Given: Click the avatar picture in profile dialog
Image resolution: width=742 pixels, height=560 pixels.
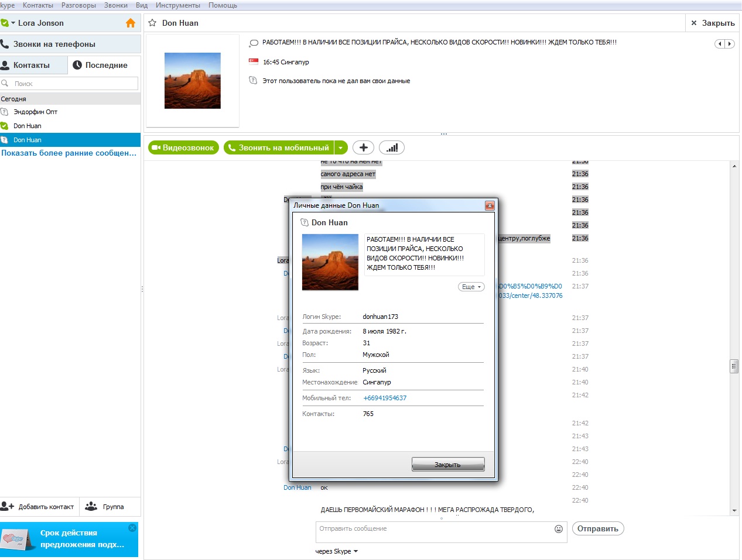Looking at the screenshot, I should tap(330, 262).
